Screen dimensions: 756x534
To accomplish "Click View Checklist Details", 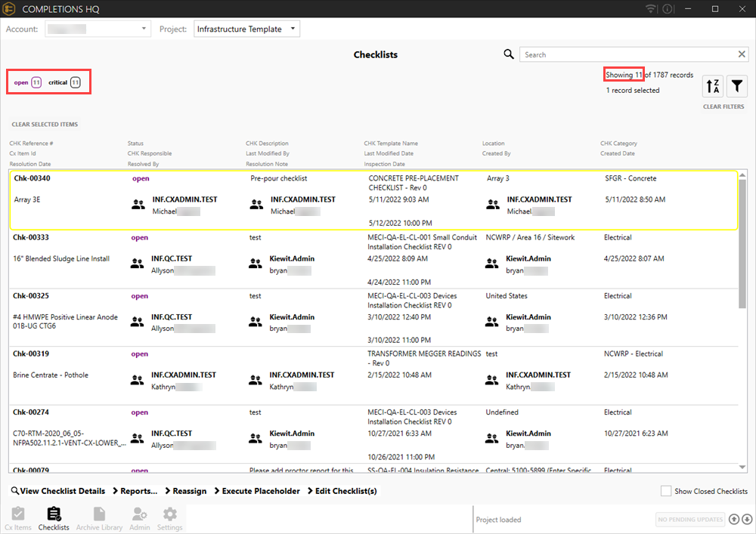I will (58, 491).
